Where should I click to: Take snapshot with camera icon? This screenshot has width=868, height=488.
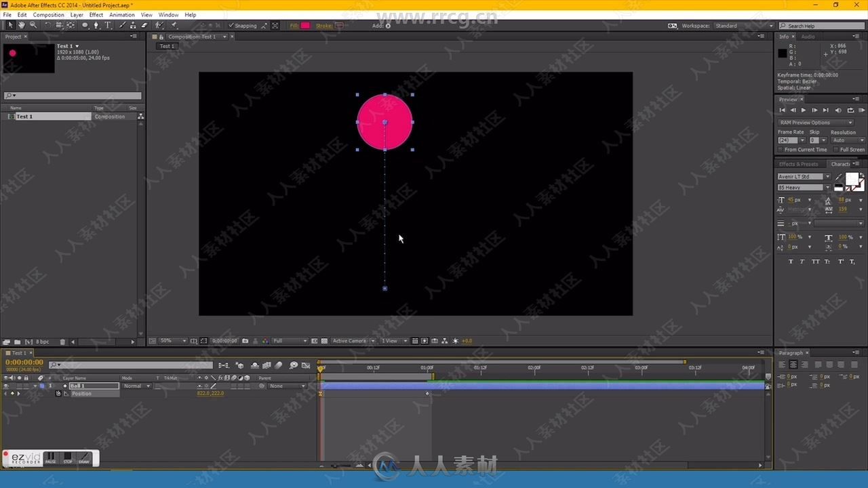[245, 341]
